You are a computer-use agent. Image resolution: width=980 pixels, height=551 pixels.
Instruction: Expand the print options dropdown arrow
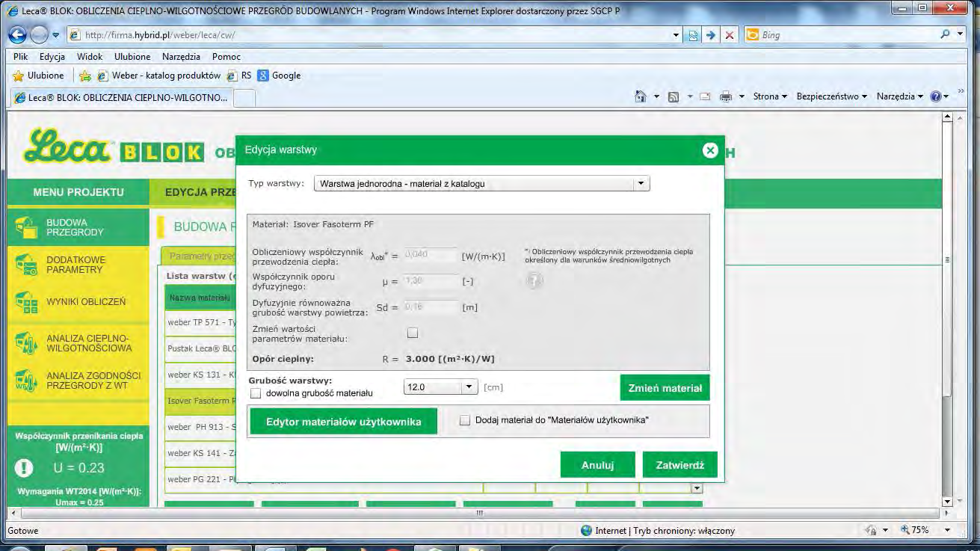[742, 96]
